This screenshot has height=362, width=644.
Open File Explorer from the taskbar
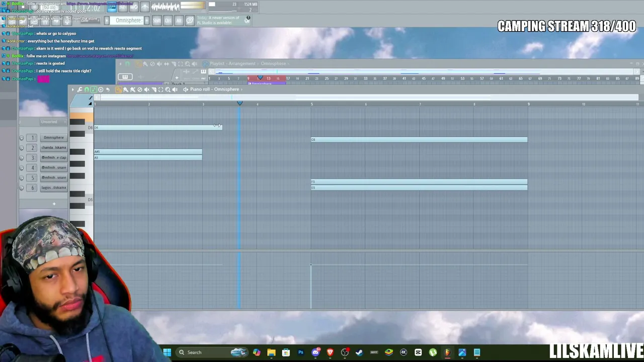click(x=271, y=352)
